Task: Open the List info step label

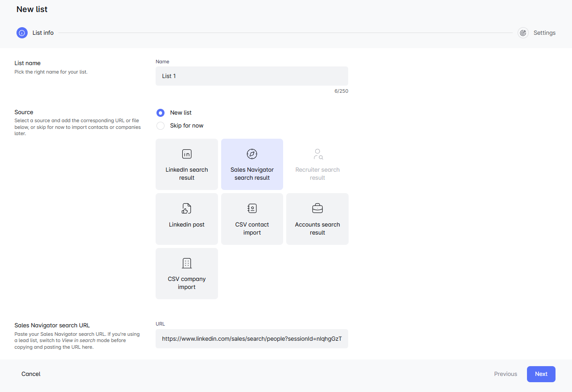Action: point(43,33)
